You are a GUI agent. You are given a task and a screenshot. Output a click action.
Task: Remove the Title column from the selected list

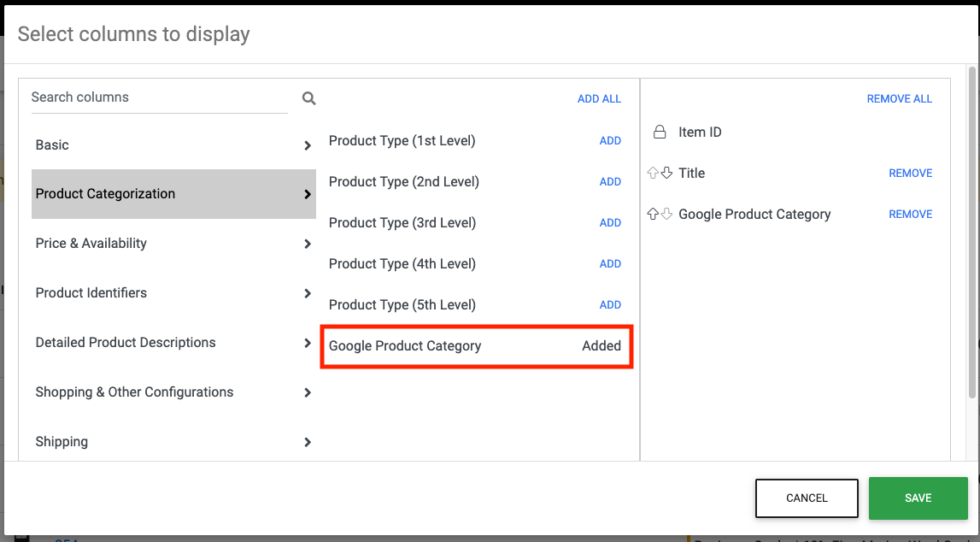tap(910, 174)
